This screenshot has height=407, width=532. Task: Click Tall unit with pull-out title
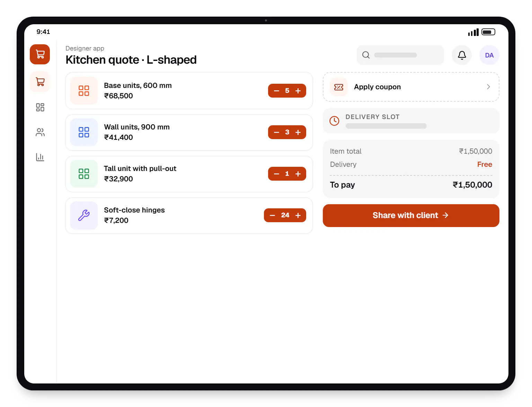(140, 169)
